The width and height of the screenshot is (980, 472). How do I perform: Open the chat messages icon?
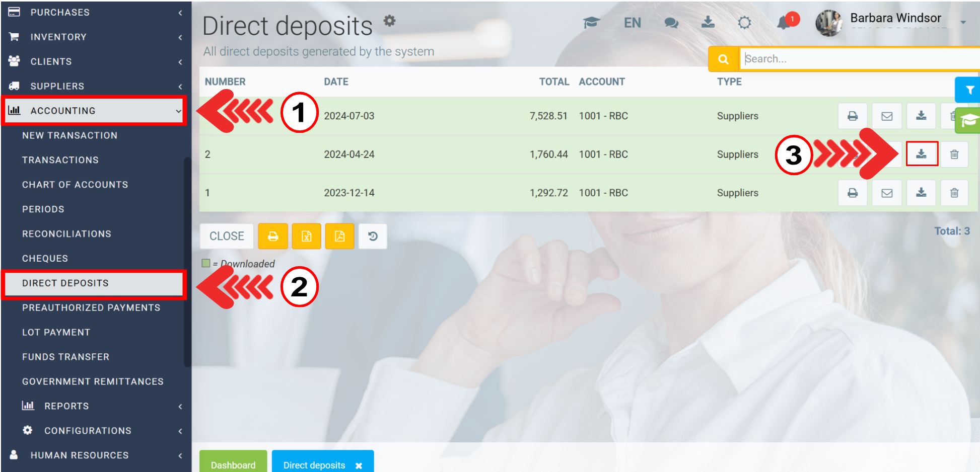[x=671, y=23]
